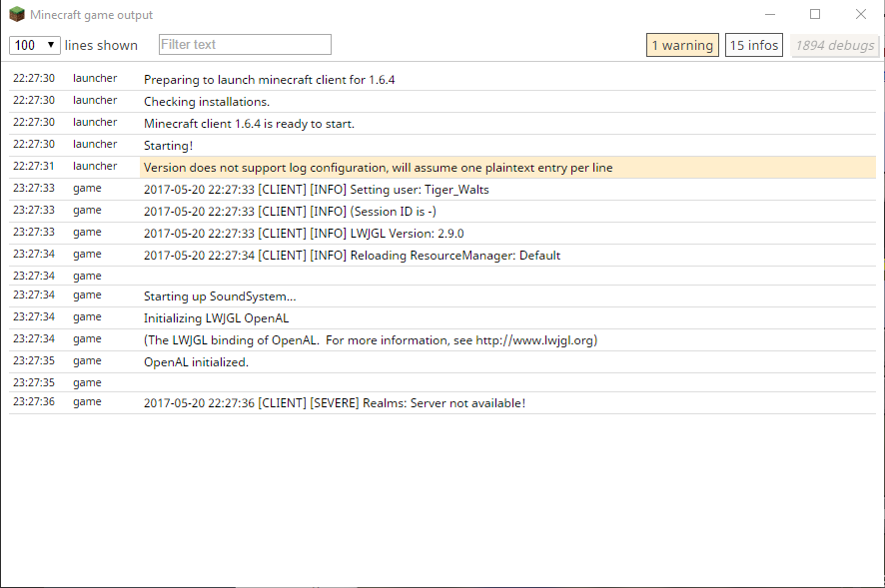The height and width of the screenshot is (588, 885).
Task: Select 'Preparing to launch minecraft client for 1.6.4' line
Action: coord(442,80)
